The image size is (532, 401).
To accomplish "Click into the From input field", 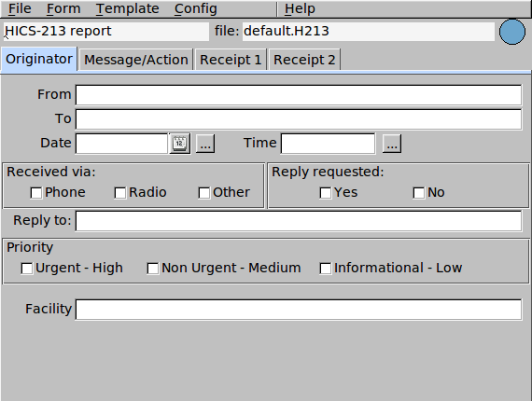I will click(x=299, y=95).
